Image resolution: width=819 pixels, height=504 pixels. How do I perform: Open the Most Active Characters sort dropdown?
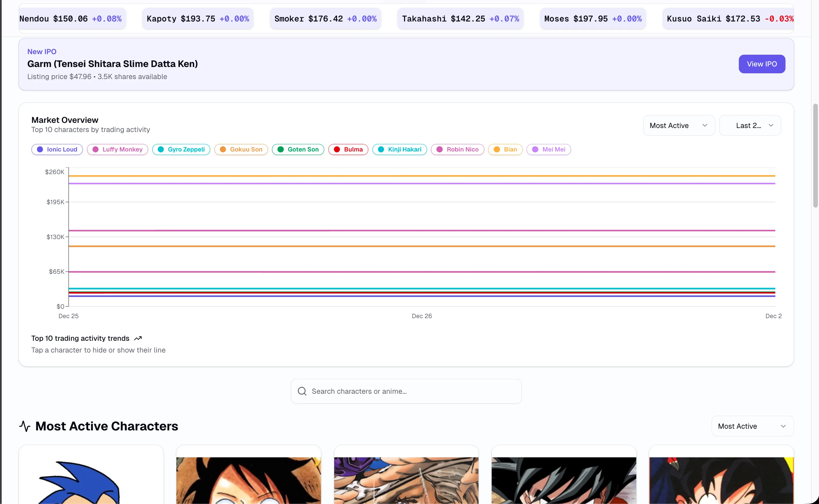coord(752,426)
